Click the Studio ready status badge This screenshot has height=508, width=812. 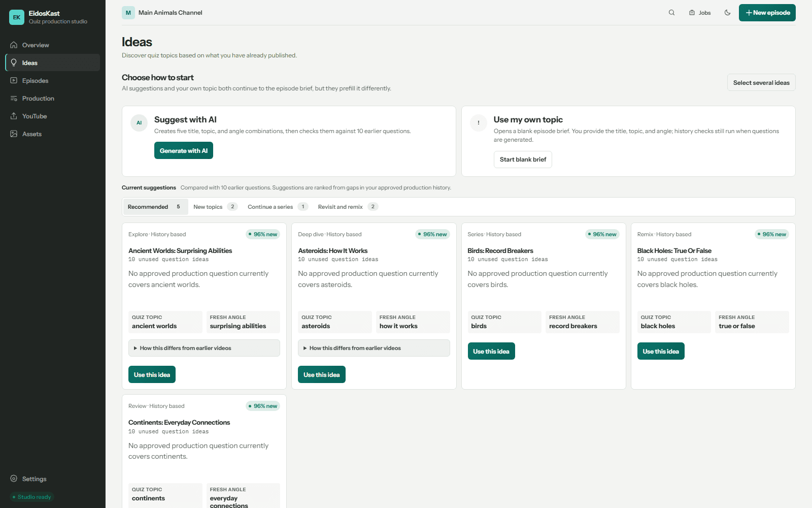(32, 497)
